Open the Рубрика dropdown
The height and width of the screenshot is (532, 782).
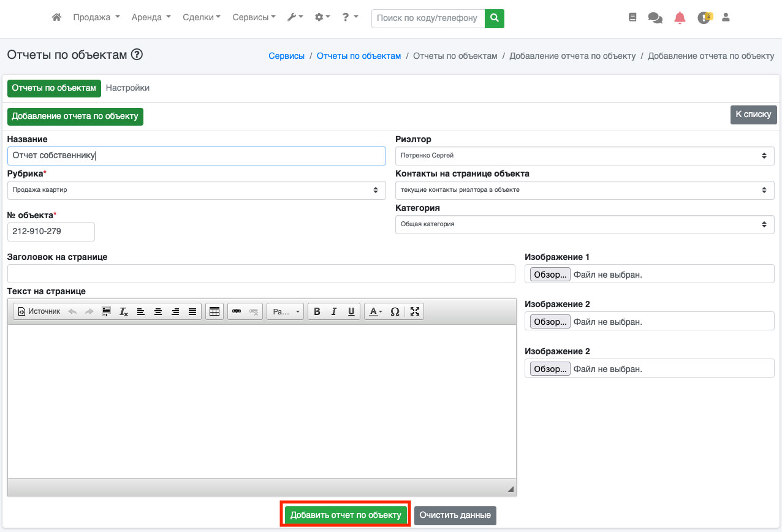click(196, 190)
